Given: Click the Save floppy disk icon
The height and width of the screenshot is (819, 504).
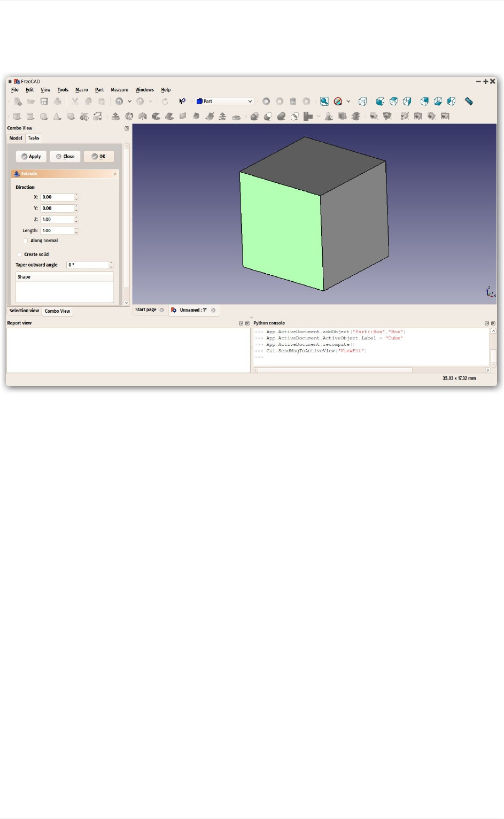Looking at the screenshot, I should pos(44,101).
